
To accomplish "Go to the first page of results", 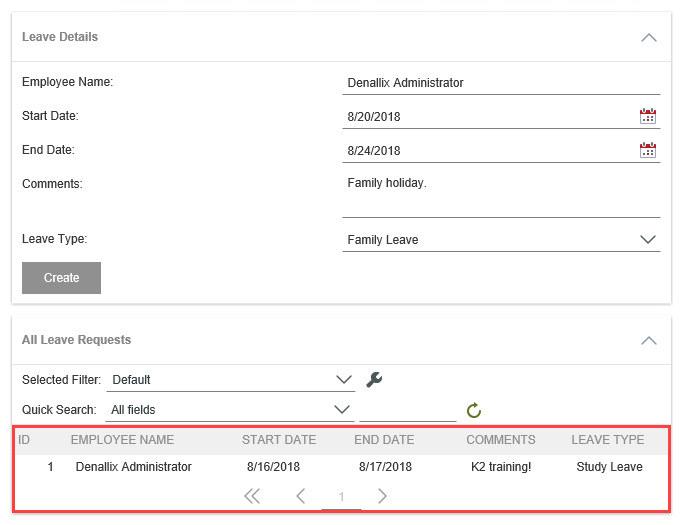I will (x=252, y=496).
